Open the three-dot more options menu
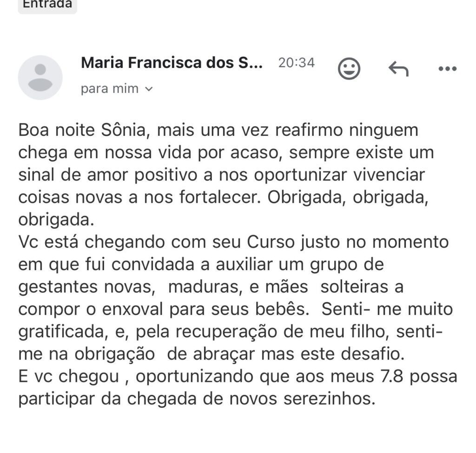Viewport: 476px width, 453px height. point(448,69)
